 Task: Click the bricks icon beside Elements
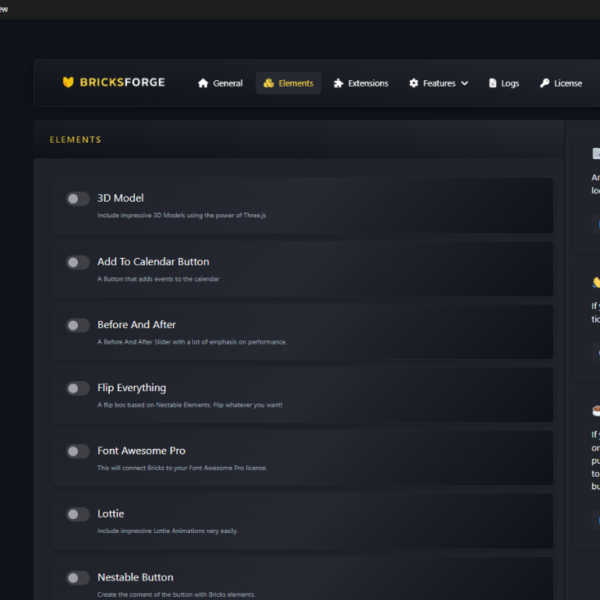coord(269,83)
